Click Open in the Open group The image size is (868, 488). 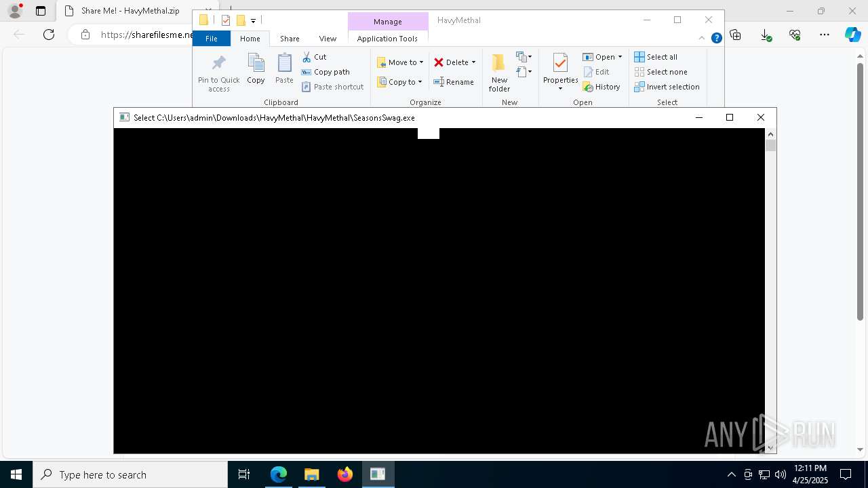pos(599,57)
